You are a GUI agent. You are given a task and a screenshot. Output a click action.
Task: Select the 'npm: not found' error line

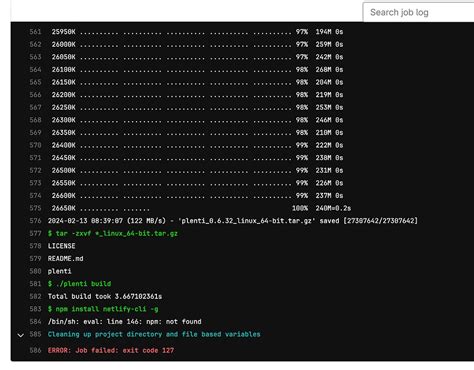pyautogui.click(x=125, y=322)
